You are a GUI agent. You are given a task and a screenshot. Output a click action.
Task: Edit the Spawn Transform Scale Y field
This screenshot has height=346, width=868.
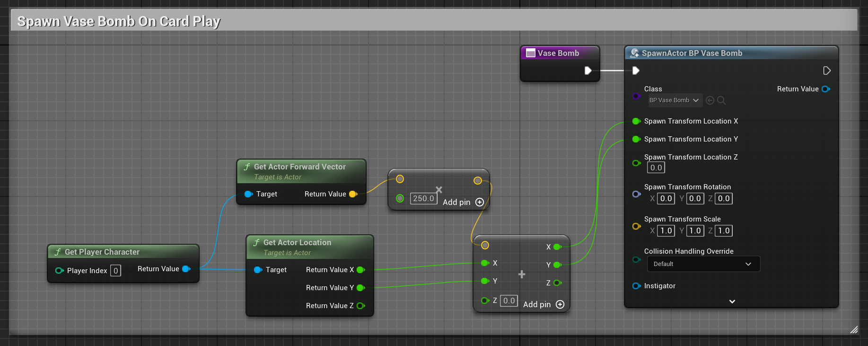coord(695,231)
